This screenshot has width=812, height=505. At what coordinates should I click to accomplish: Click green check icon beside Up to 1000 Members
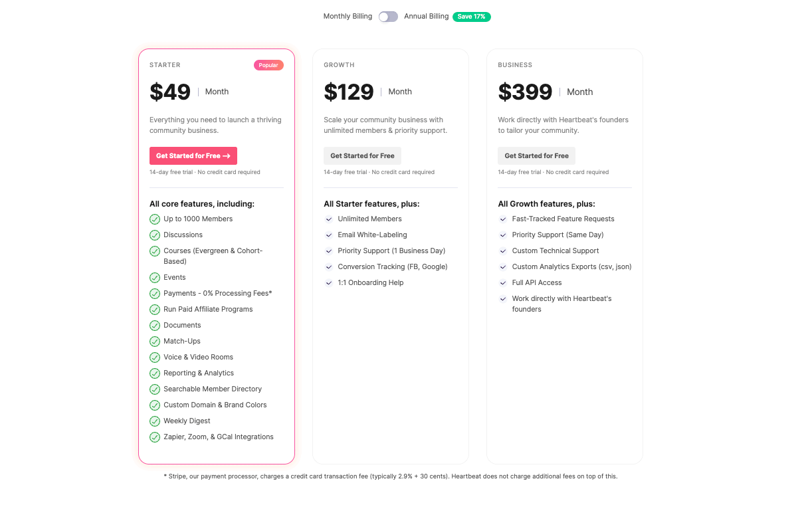(155, 219)
